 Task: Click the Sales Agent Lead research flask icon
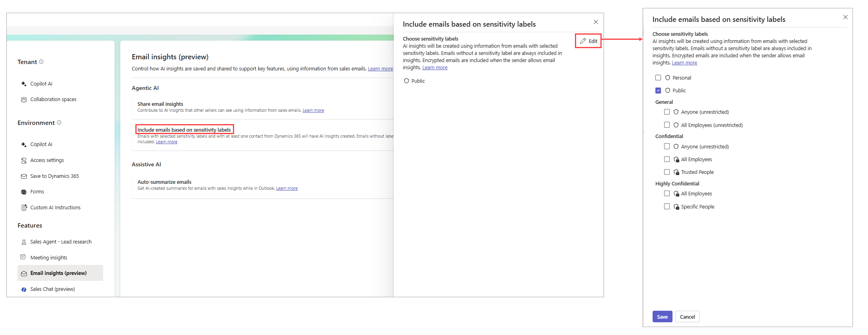24,242
